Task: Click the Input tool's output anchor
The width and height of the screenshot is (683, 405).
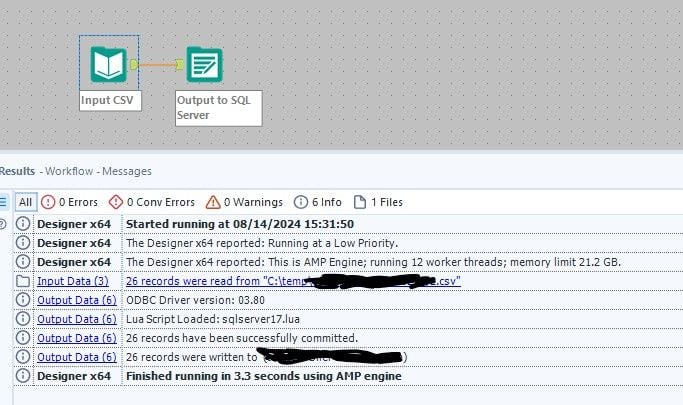Action: 134,64
